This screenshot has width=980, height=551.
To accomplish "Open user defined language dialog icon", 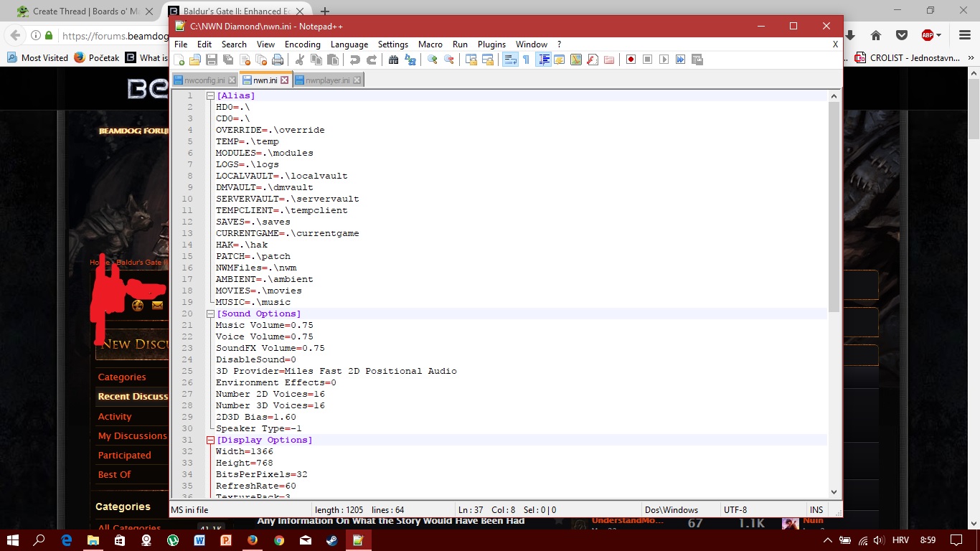I will tap(559, 60).
